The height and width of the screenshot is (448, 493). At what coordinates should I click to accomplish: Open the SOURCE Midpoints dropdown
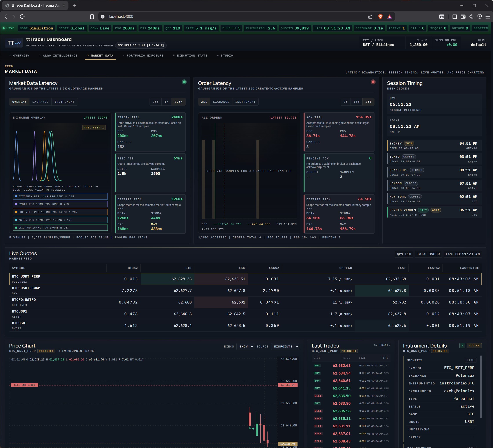coord(285,347)
